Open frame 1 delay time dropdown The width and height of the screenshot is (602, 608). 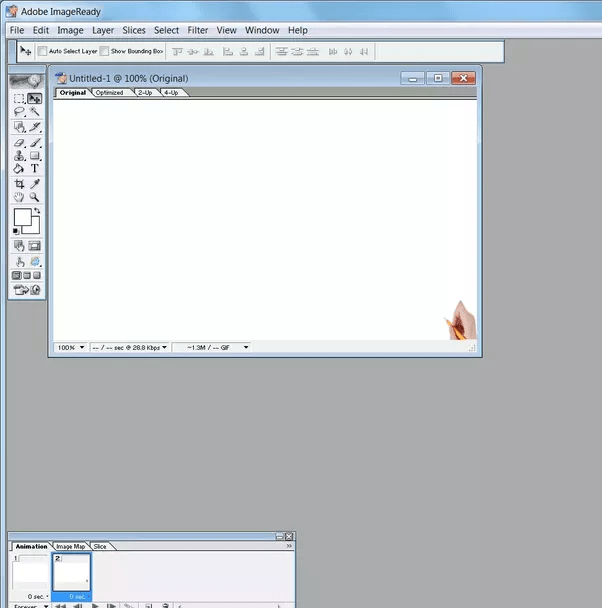pyautogui.click(x=38, y=596)
